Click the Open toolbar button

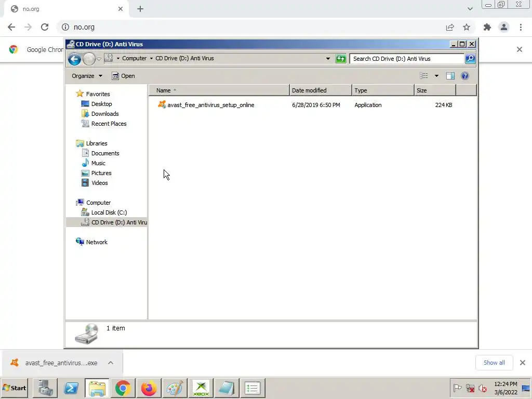click(124, 76)
